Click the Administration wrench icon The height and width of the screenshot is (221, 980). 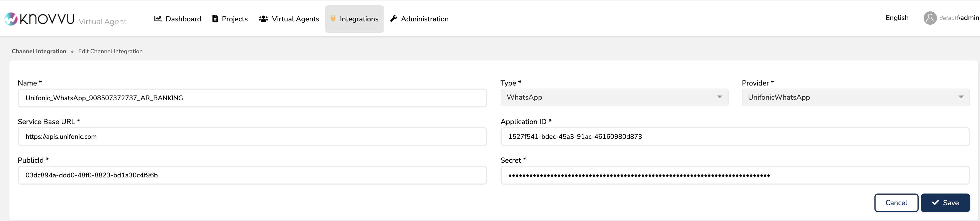(393, 19)
